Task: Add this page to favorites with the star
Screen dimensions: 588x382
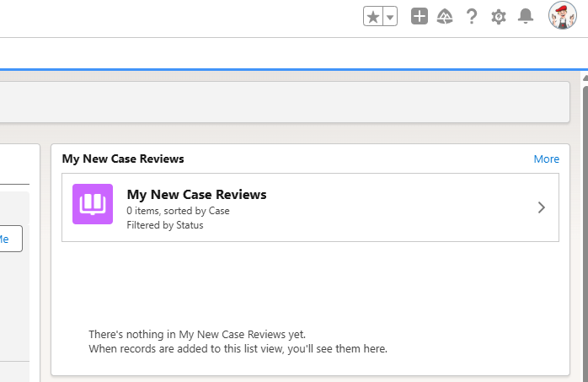Action: click(x=373, y=17)
